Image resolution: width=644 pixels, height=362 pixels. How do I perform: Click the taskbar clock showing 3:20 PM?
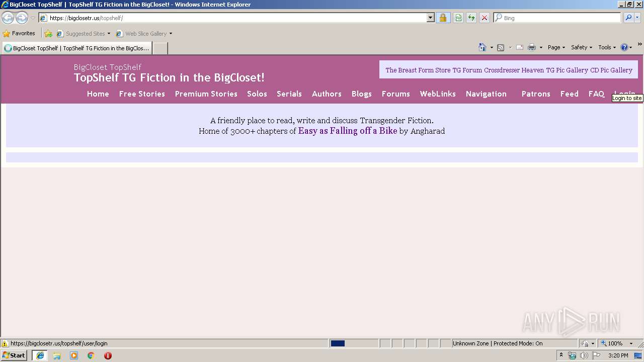(x=618, y=355)
